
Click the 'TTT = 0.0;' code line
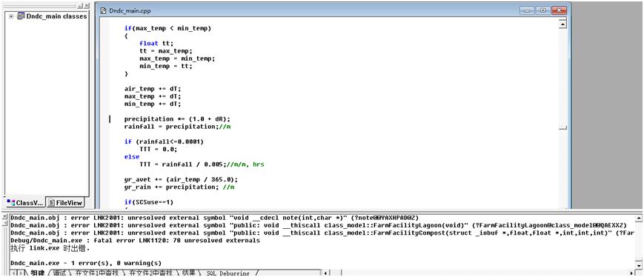click(158, 150)
